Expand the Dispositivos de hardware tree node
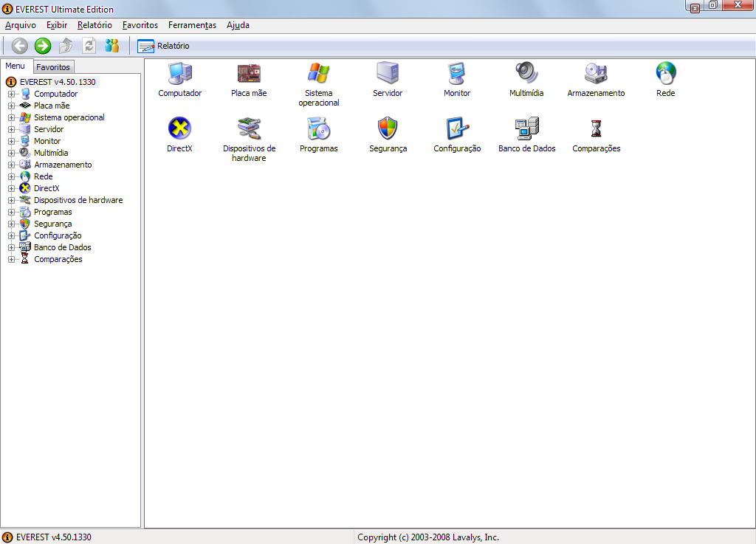The image size is (756, 544). [11, 200]
